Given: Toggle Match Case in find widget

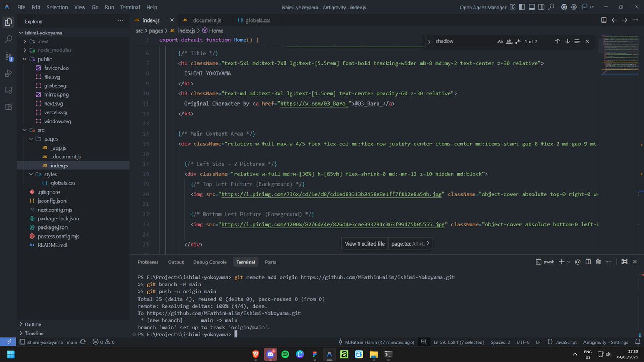Looking at the screenshot, I should click(500, 41).
